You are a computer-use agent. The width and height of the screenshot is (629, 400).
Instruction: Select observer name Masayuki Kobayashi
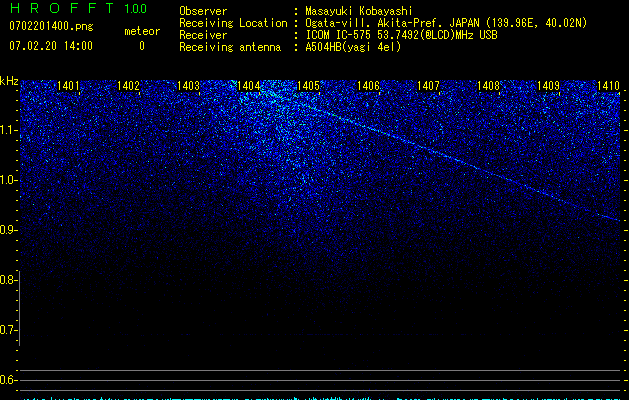359,11
